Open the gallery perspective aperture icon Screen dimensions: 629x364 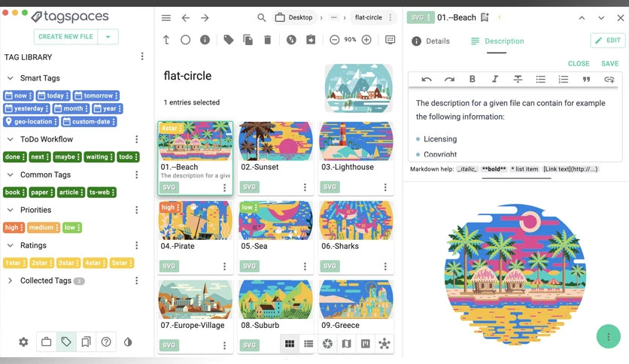tap(328, 344)
